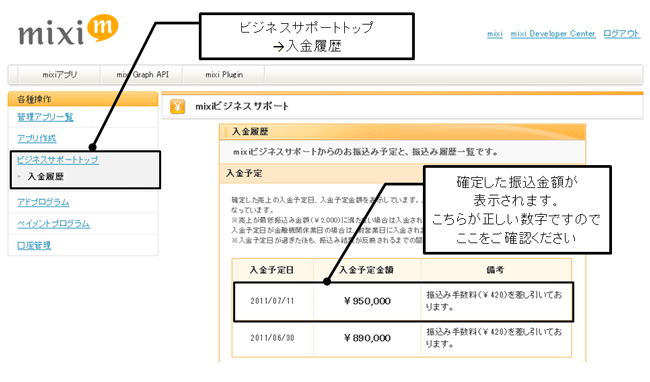This screenshot has width=650, height=382.
Task: Click the 入金予定金額 column header
Action: pyautogui.click(x=366, y=270)
